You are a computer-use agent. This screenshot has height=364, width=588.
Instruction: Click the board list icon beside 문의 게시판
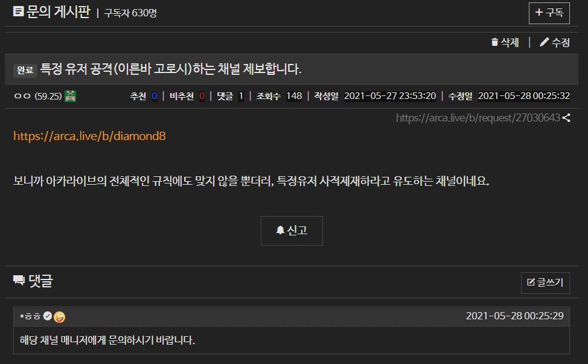(x=18, y=11)
